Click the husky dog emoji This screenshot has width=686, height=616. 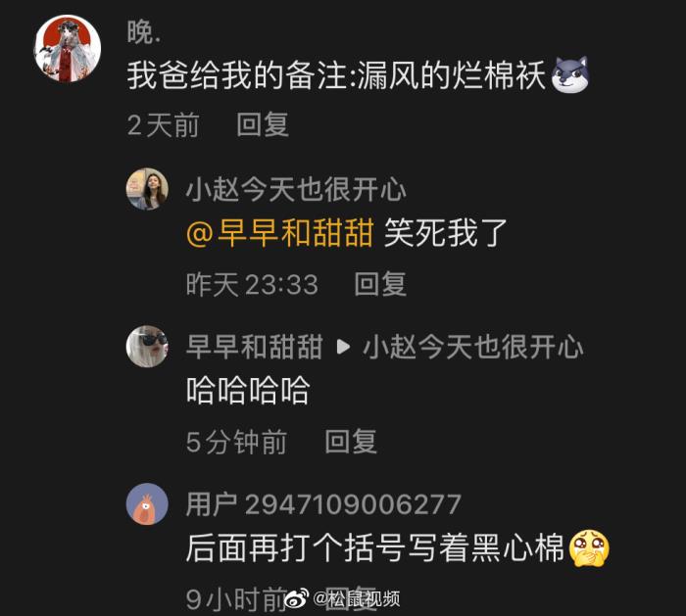[570, 74]
